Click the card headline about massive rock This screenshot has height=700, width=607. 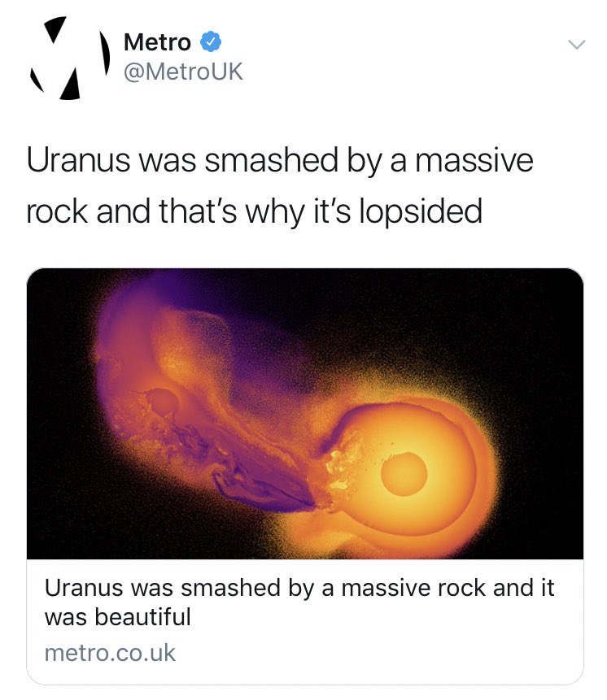[x=299, y=602]
